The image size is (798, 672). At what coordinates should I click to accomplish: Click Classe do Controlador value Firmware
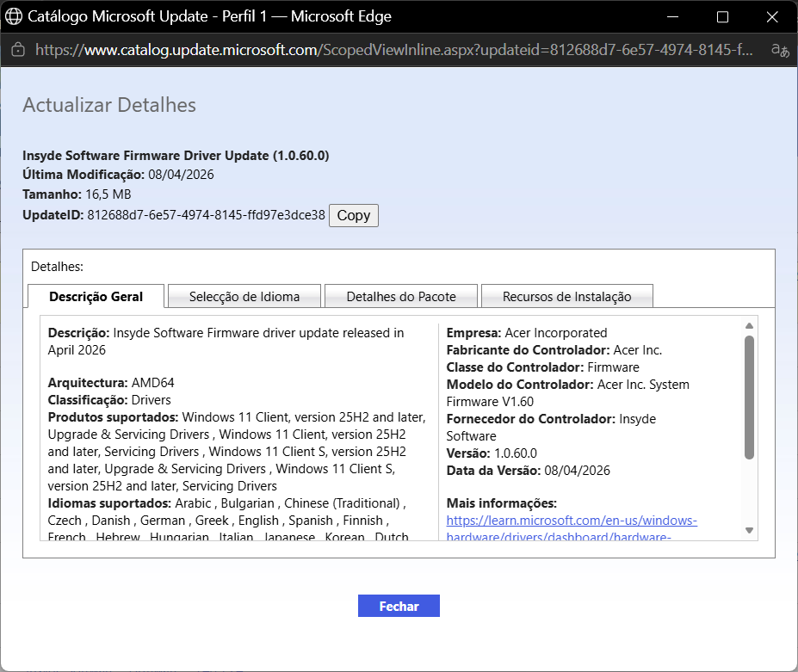point(613,367)
